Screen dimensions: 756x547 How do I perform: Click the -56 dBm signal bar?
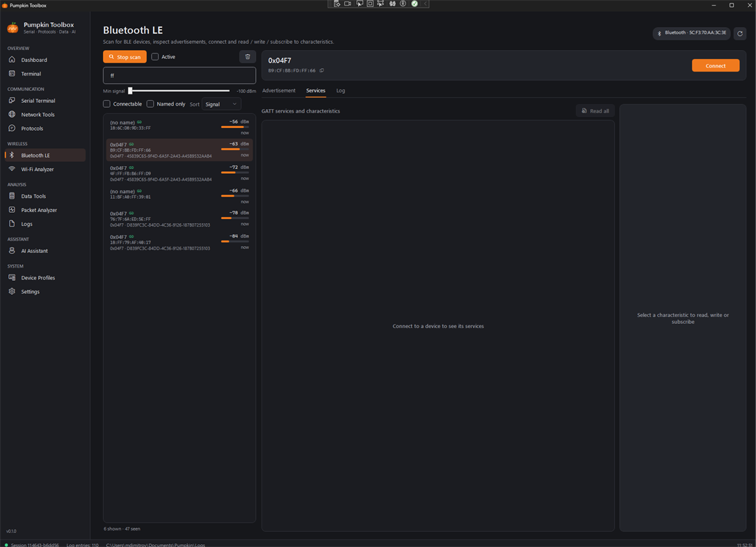[x=235, y=127]
